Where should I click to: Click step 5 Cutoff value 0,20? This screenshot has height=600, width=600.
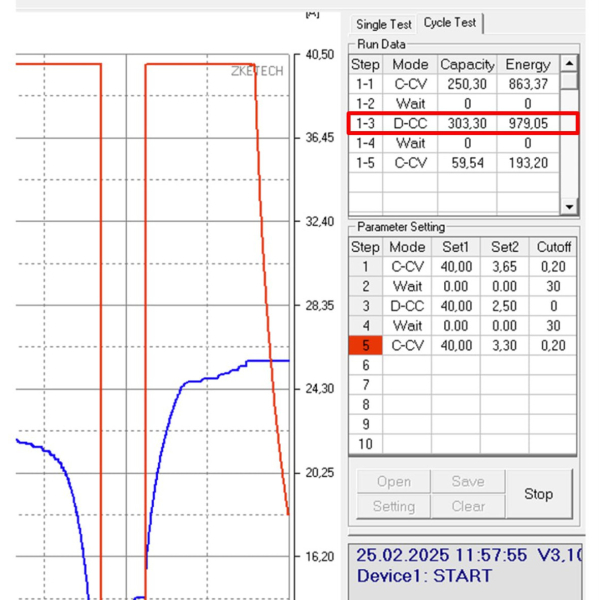pos(553,346)
